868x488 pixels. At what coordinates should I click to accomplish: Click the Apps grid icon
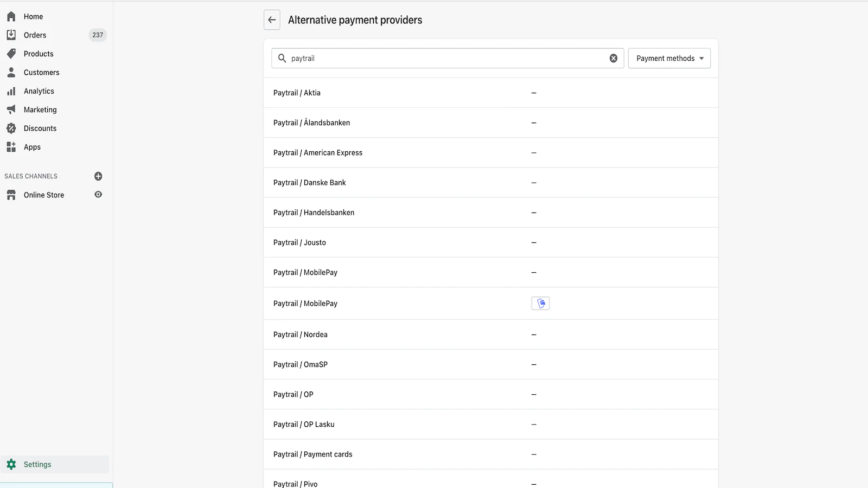point(11,147)
